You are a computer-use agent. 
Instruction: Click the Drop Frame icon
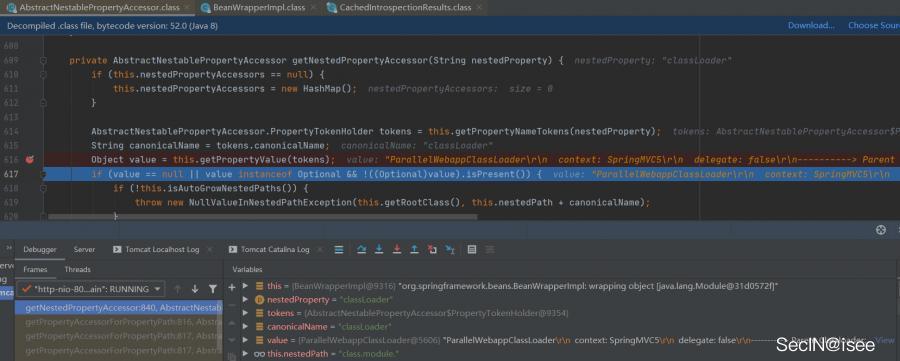point(432,250)
